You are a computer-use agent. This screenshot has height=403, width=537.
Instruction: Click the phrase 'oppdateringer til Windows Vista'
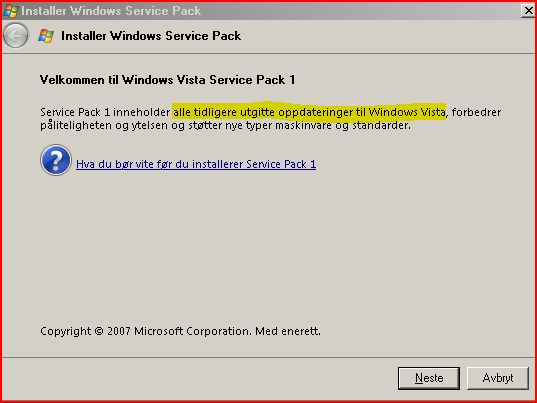(362, 112)
